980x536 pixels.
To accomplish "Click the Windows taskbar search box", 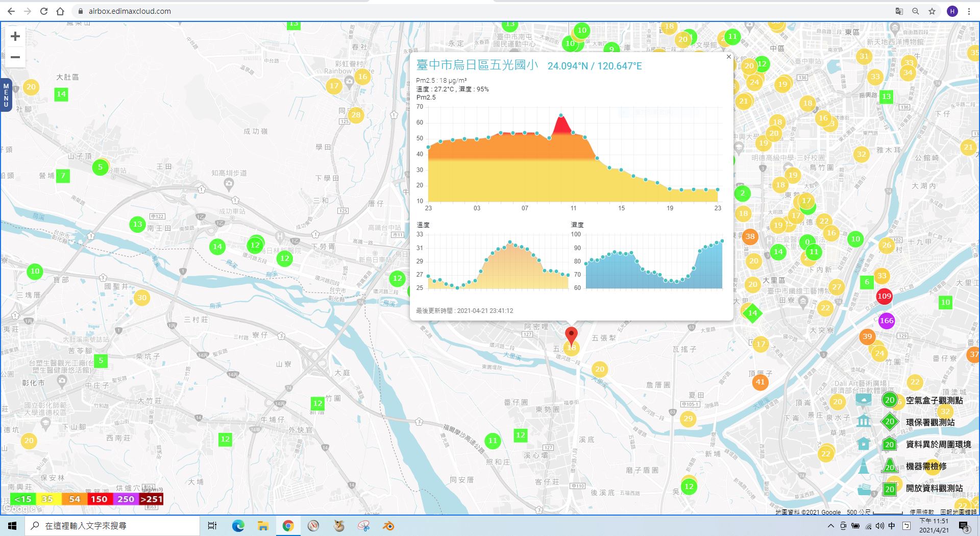I will pos(112,526).
